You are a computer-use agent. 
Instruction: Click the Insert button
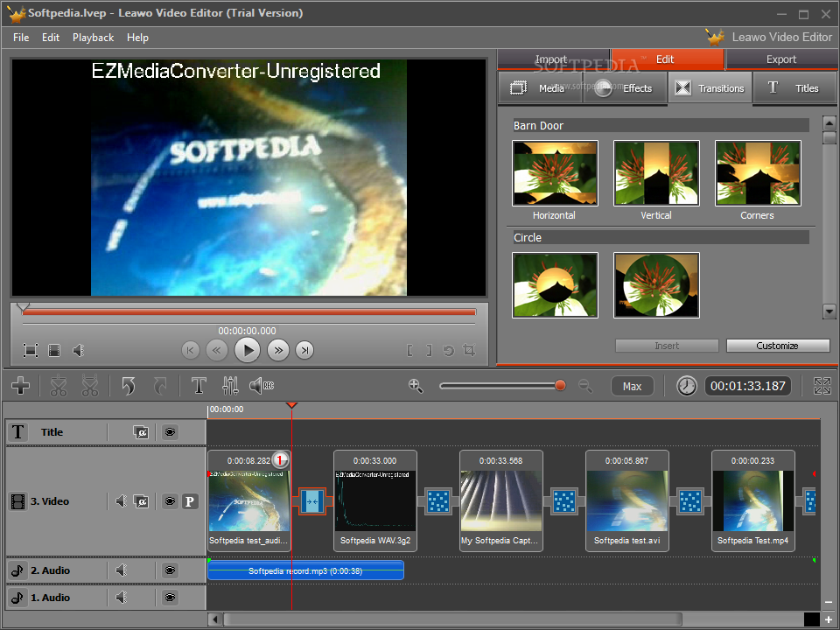667,346
